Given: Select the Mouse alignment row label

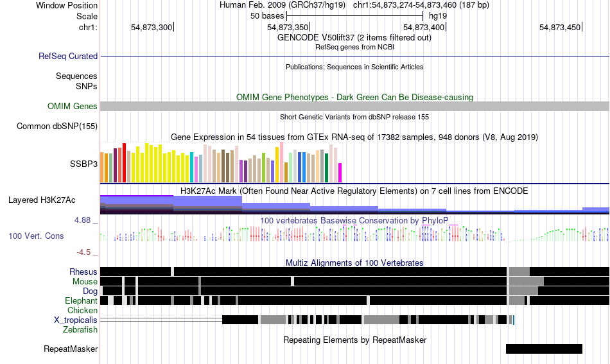Looking at the screenshot, I should point(85,281).
